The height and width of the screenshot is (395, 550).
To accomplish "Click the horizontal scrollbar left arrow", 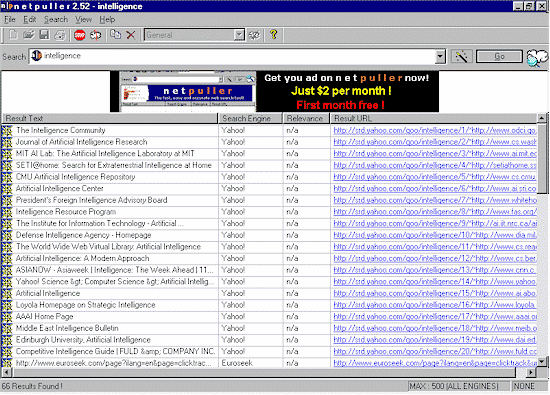I will [x=7, y=372].
